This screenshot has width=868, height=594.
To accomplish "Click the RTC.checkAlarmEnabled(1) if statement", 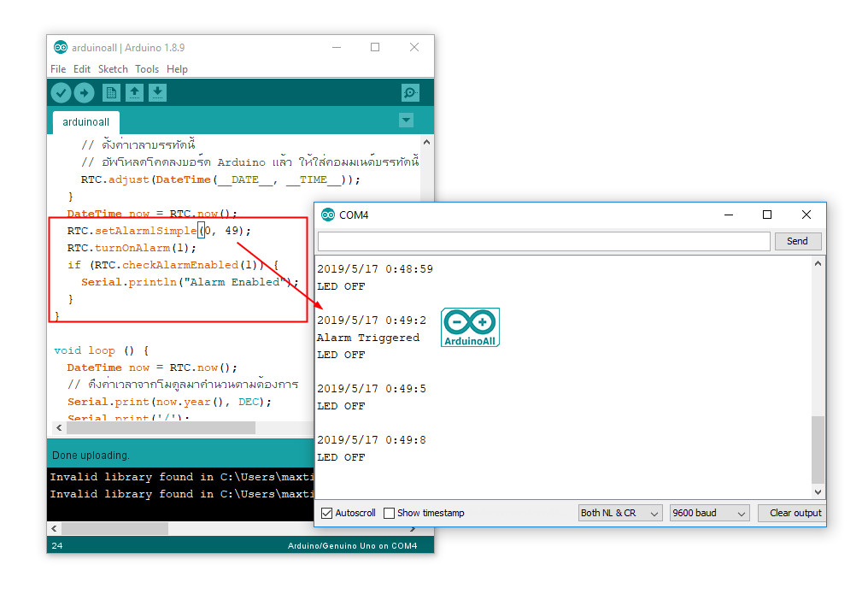I will (173, 265).
